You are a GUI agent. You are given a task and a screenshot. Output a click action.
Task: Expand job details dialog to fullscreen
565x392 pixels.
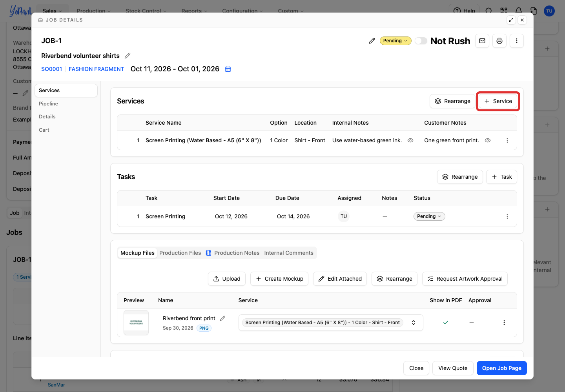tap(511, 20)
